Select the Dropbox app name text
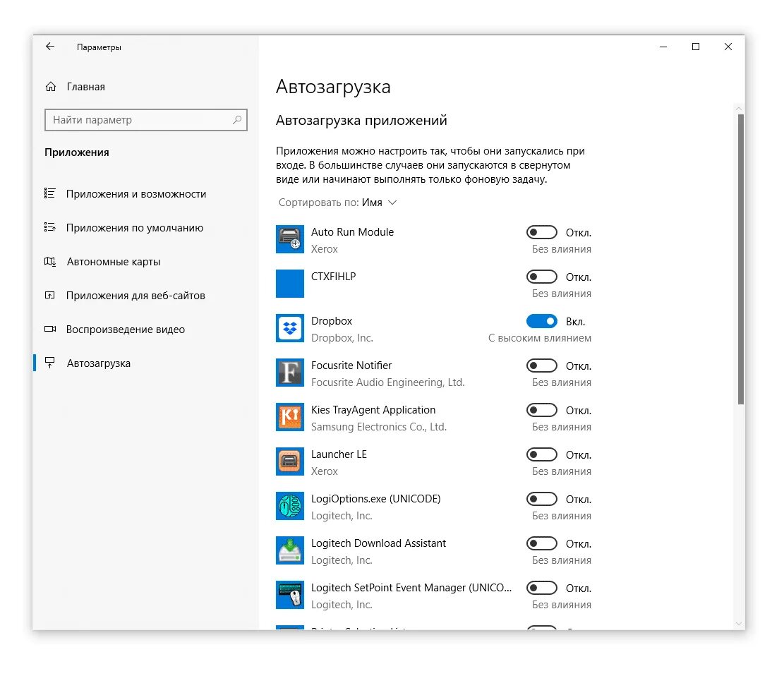Viewport: 784px width, 676px height. pyautogui.click(x=332, y=321)
